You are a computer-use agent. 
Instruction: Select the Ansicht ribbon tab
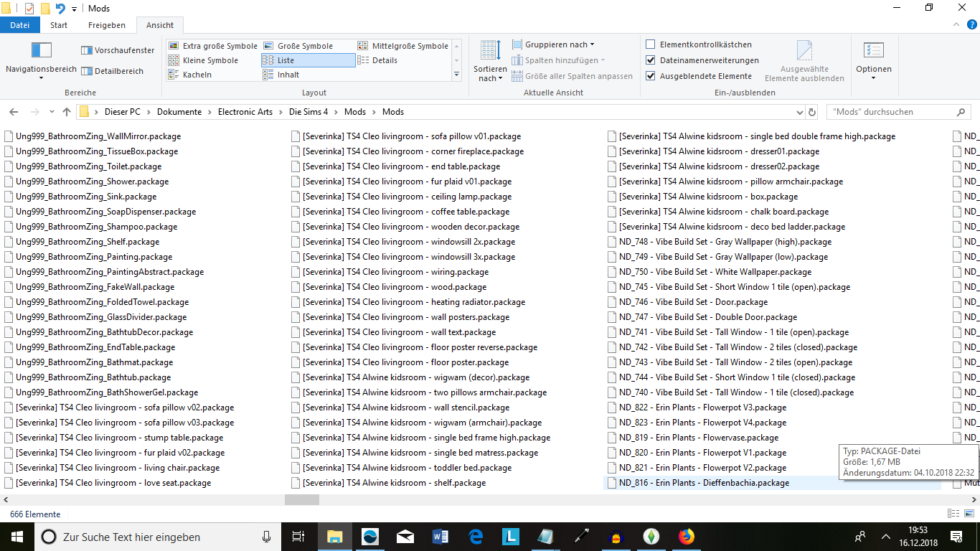[160, 24]
